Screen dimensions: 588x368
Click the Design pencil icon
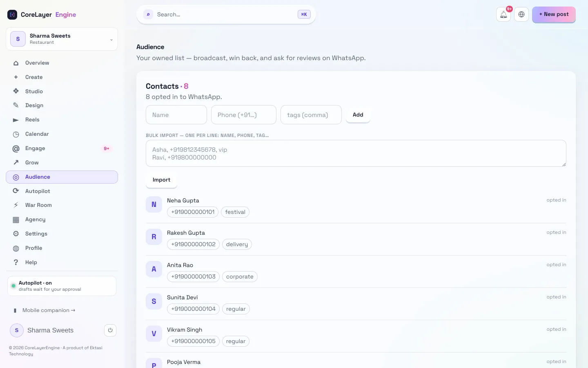(16, 105)
